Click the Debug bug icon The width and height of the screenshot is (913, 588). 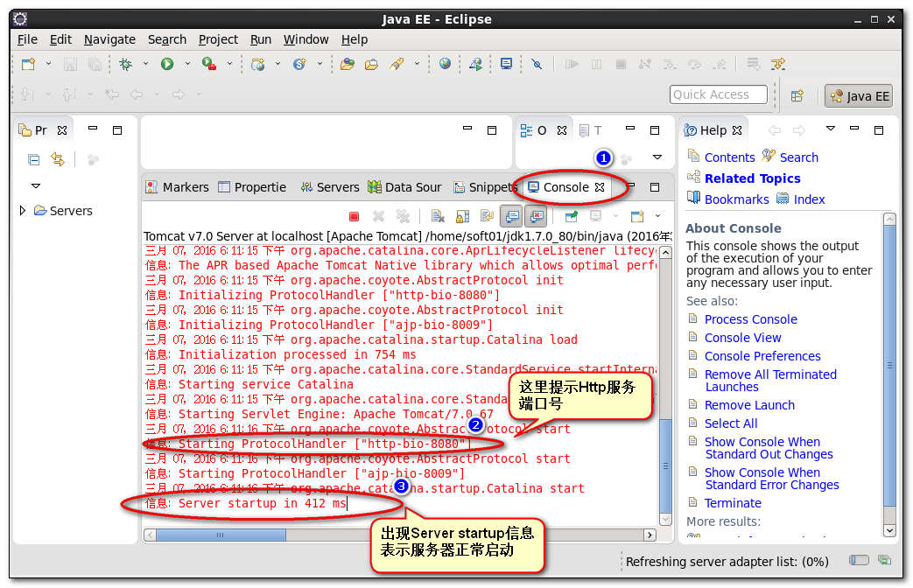tap(125, 64)
